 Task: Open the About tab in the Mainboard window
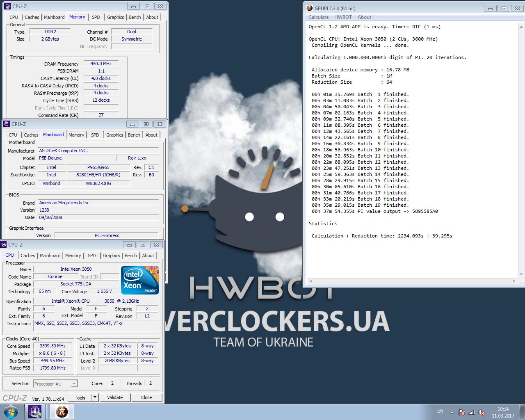tap(151, 135)
